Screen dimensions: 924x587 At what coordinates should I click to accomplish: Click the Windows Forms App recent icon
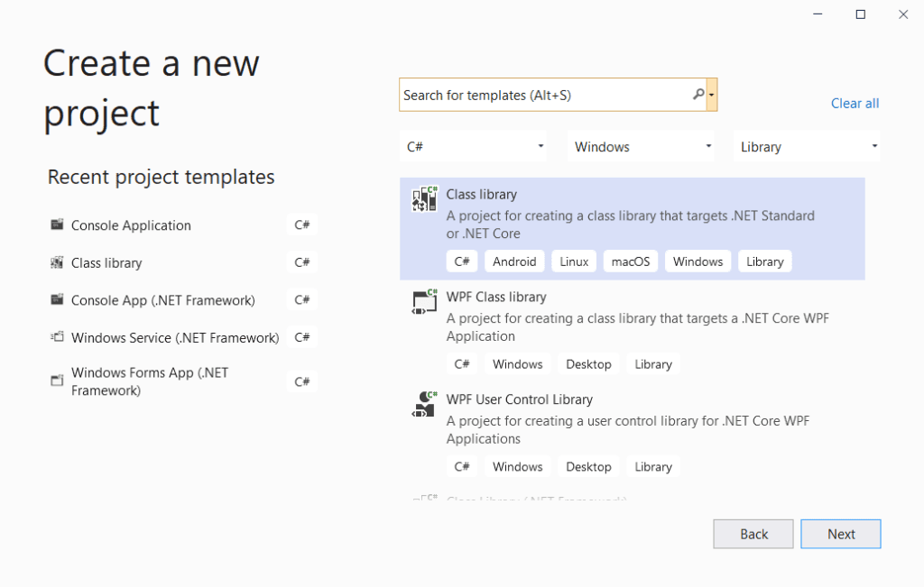[x=58, y=381]
